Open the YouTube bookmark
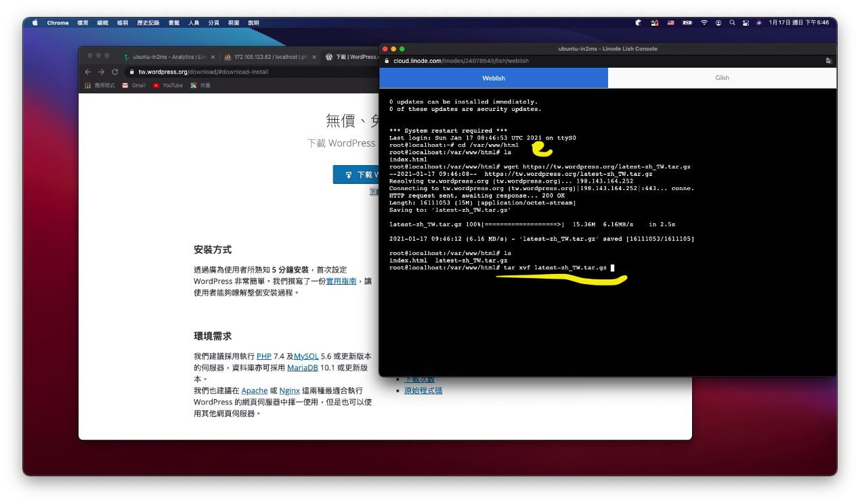This screenshot has height=504, width=860. pyautogui.click(x=168, y=85)
